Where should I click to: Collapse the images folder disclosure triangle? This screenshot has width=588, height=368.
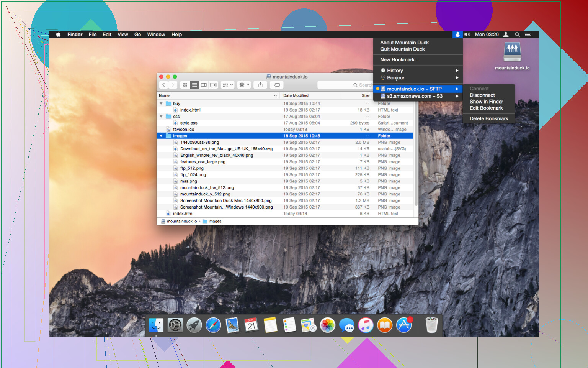tap(161, 136)
